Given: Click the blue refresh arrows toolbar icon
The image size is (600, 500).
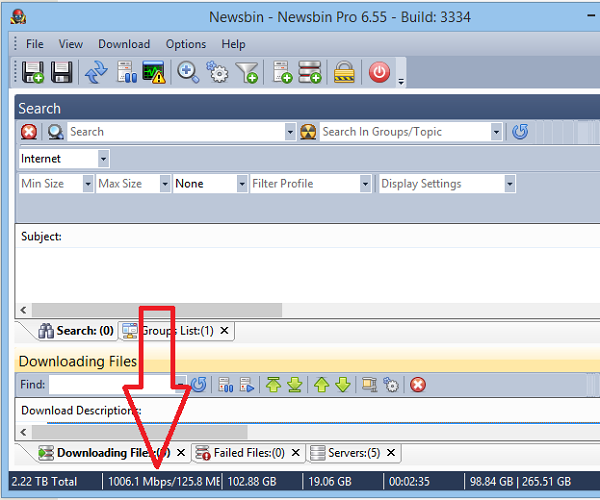Looking at the screenshot, I should 96,72.
